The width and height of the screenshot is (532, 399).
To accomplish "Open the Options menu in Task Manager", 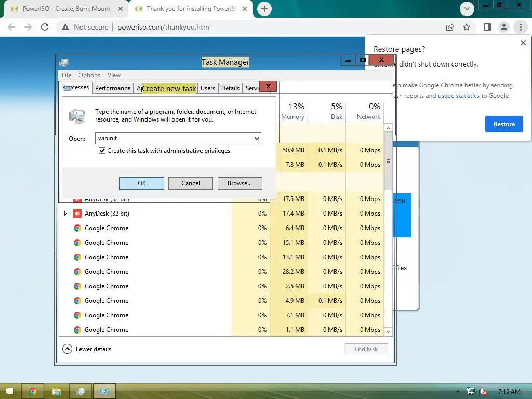I will coord(89,75).
